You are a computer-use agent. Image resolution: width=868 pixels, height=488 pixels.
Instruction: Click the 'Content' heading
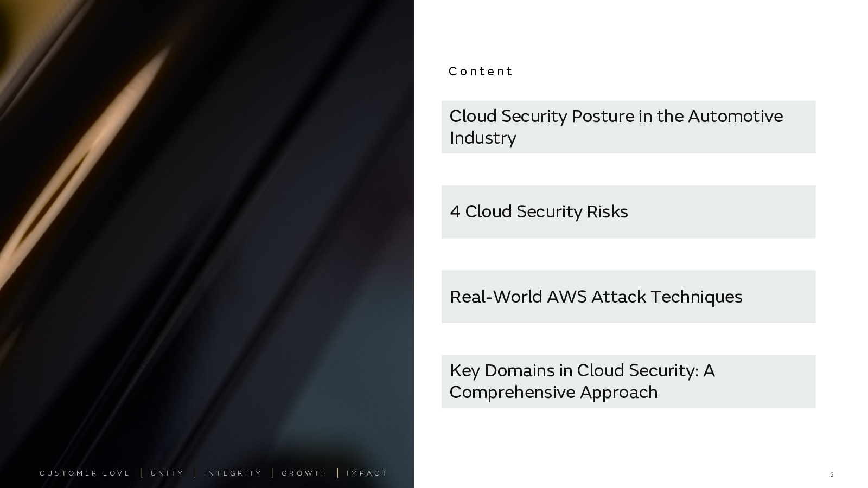click(x=480, y=72)
